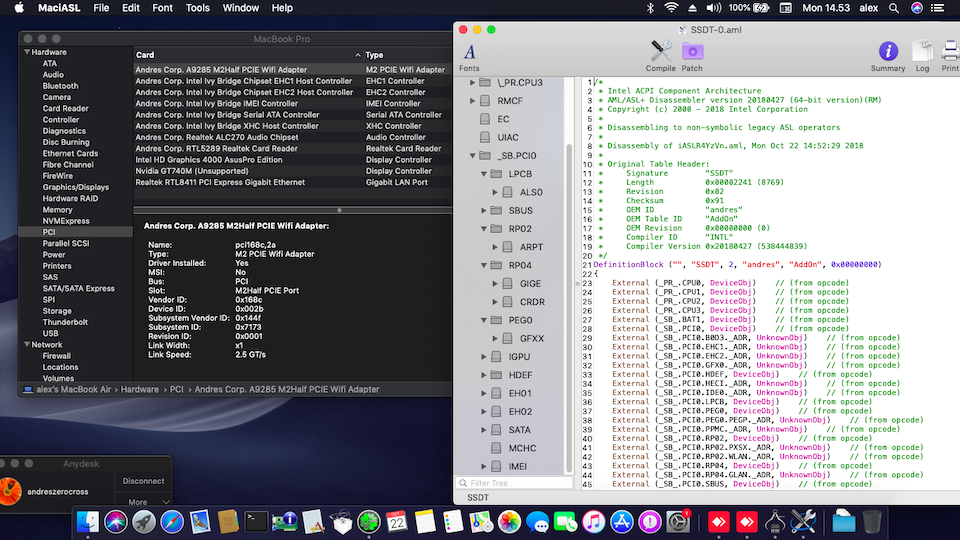Open Terminal from the dock
The image size is (960, 540).
point(257,521)
